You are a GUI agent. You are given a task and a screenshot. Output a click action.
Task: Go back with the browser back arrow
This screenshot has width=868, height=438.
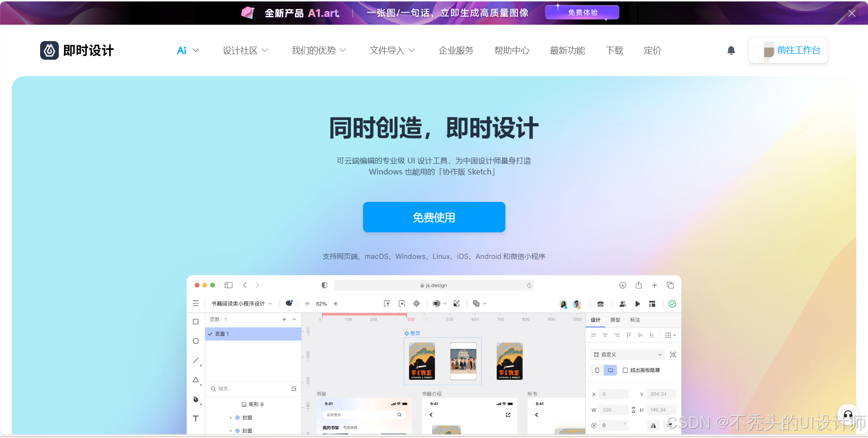[x=245, y=285]
